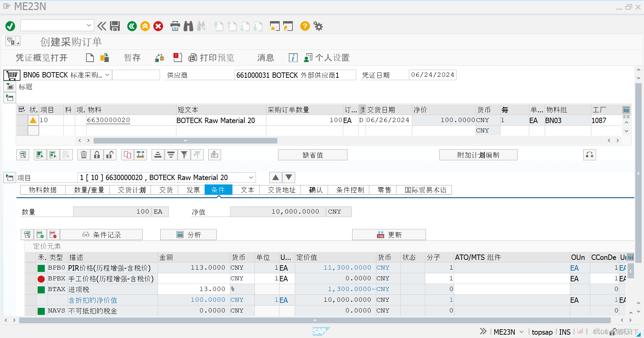Viewport: 644px width, 338px height.
Task: Click the delete condition row icon
Action: 53,235
